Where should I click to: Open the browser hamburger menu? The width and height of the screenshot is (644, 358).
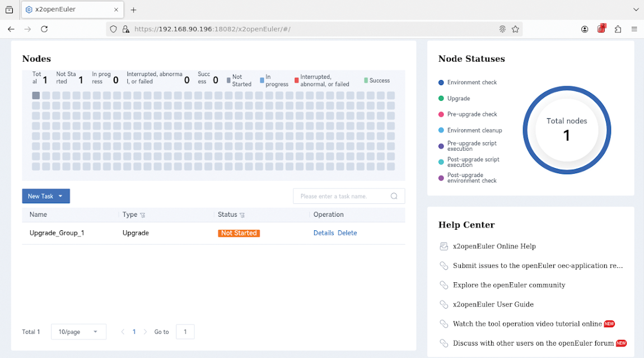(634, 29)
